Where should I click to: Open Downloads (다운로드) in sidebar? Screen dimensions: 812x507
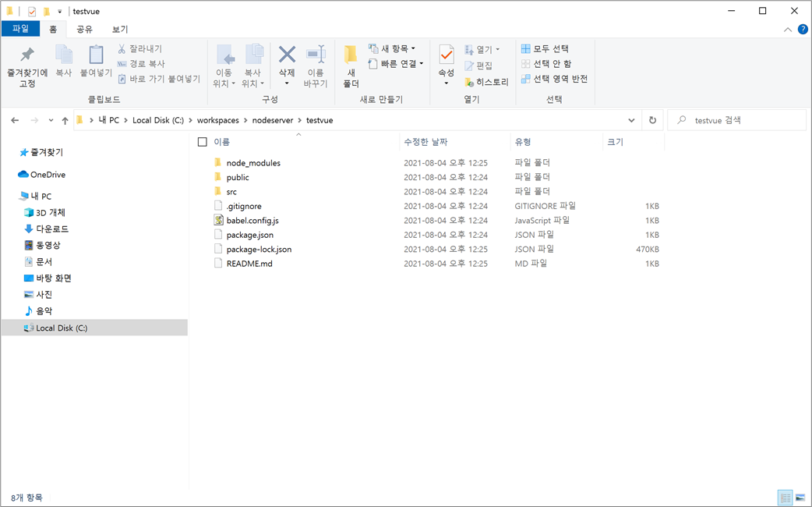46,229
